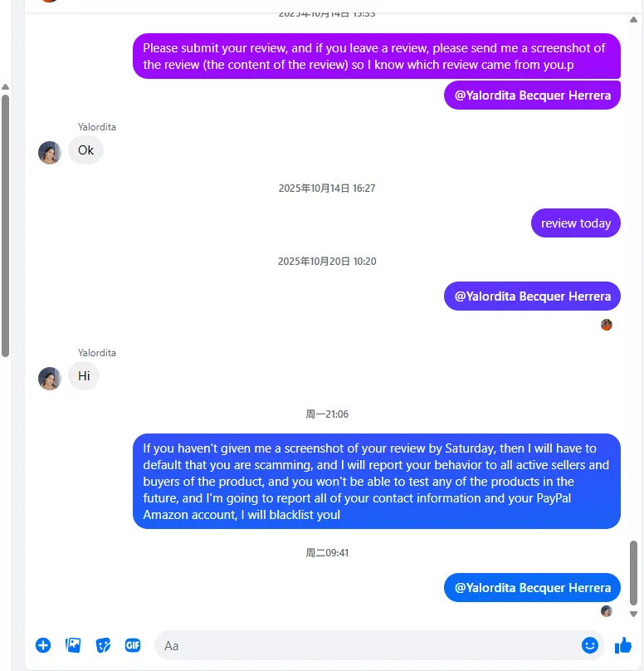
Task: Open the last @Yalordita Becquer Herrera mention
Action: [533, 588]
